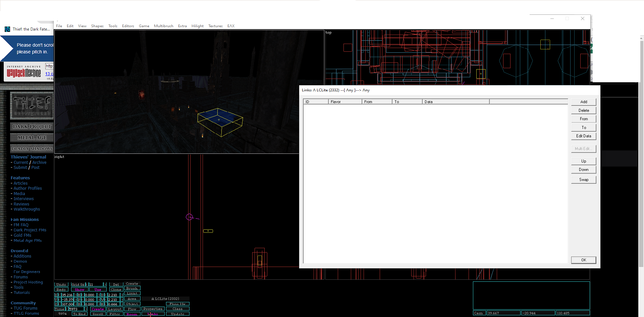Open the Textures menu
644x317 pixels.
[x=215, y=26]
